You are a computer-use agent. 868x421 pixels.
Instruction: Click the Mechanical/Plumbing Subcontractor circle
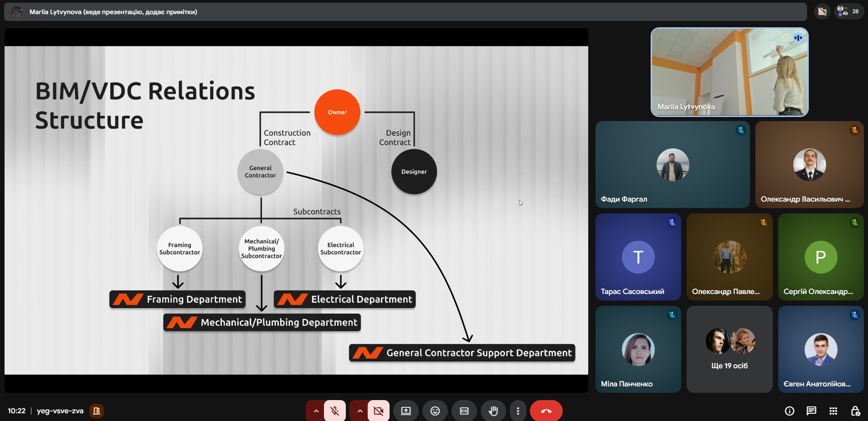[x=262, y=249]
